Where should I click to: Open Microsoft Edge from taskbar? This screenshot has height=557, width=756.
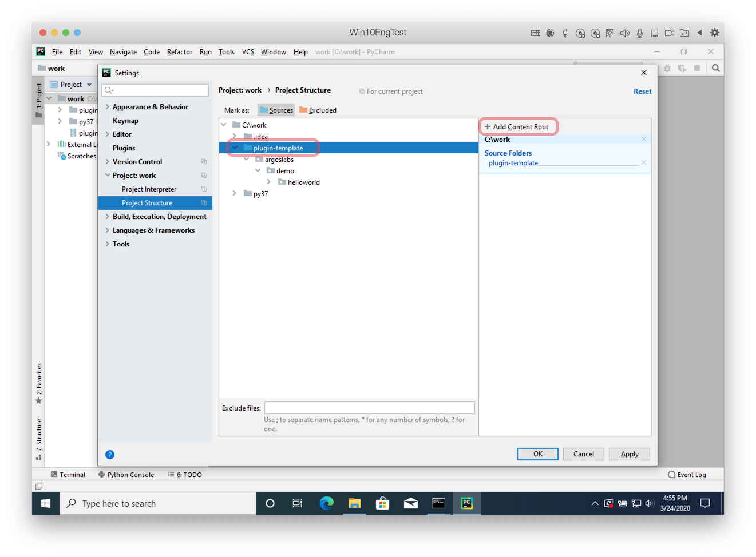click(327, 503)
